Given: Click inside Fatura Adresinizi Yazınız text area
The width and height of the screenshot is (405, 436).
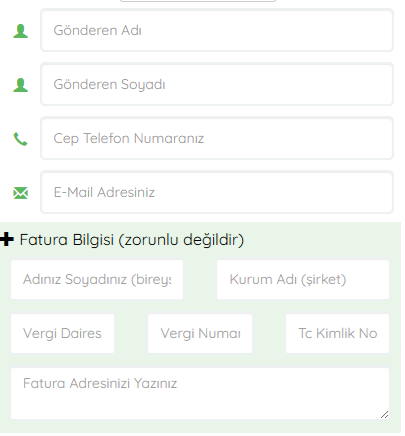Looking at the screenshot, I should pos(200,393).
